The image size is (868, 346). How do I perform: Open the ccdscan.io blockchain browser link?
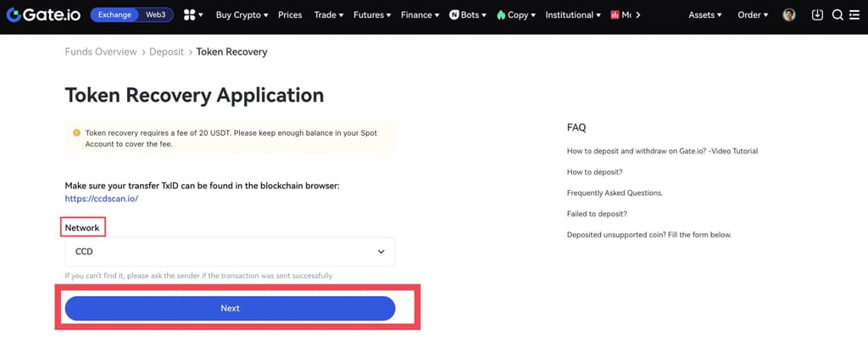click(x=102, y=198)
